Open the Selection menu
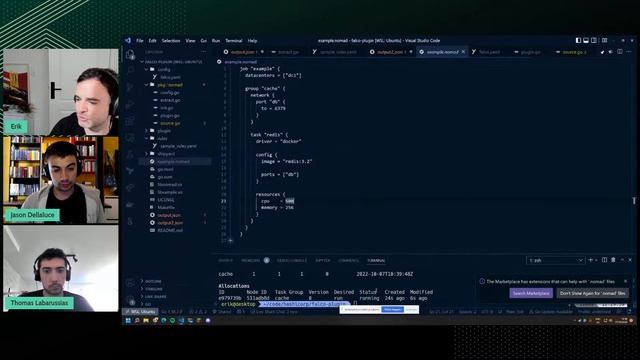The width and height of the screenshot is (640, 360). [171, 41]
